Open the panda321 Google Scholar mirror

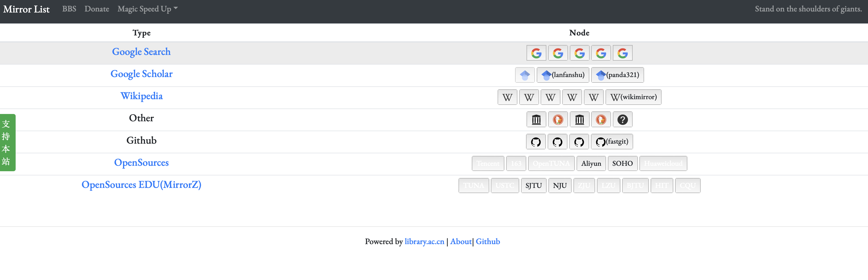coord(617,75)
